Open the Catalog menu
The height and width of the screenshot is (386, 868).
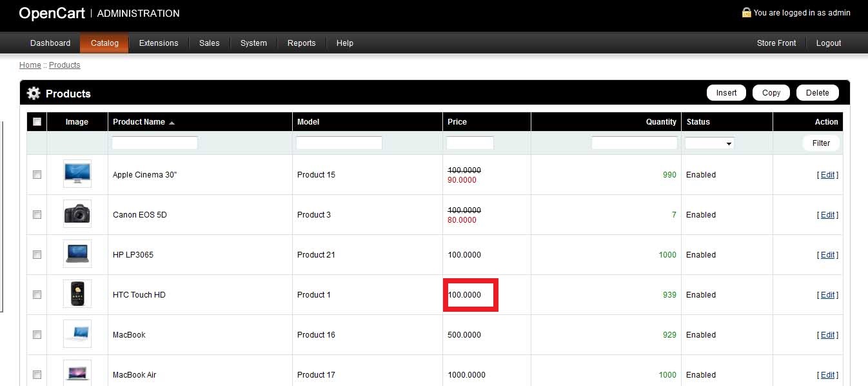[x=104, y=43]
